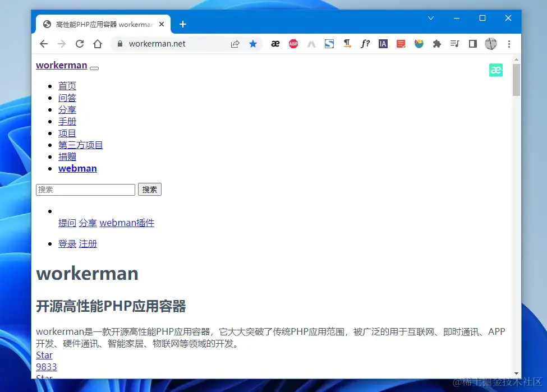The image size is (547, 392).
Task: Click the 提问 link
Action: [67, 223]
